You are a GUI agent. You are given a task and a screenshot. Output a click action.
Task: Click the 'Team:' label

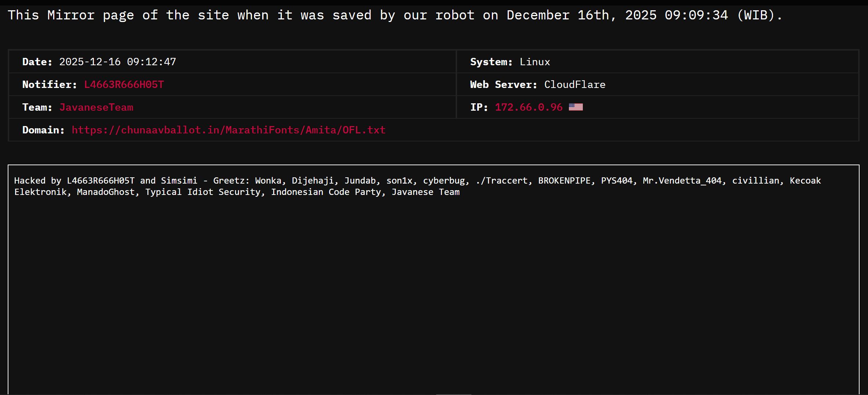coord(37,107)
